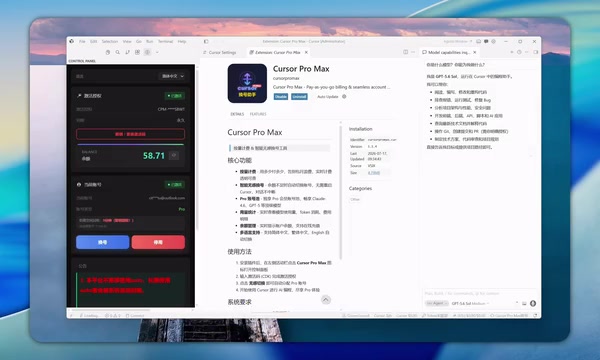Image resolution: width=600 pixels, height=360 pixels.
Task: Click the red-outlined unbind activation code button
Action: tap(130, 134)
